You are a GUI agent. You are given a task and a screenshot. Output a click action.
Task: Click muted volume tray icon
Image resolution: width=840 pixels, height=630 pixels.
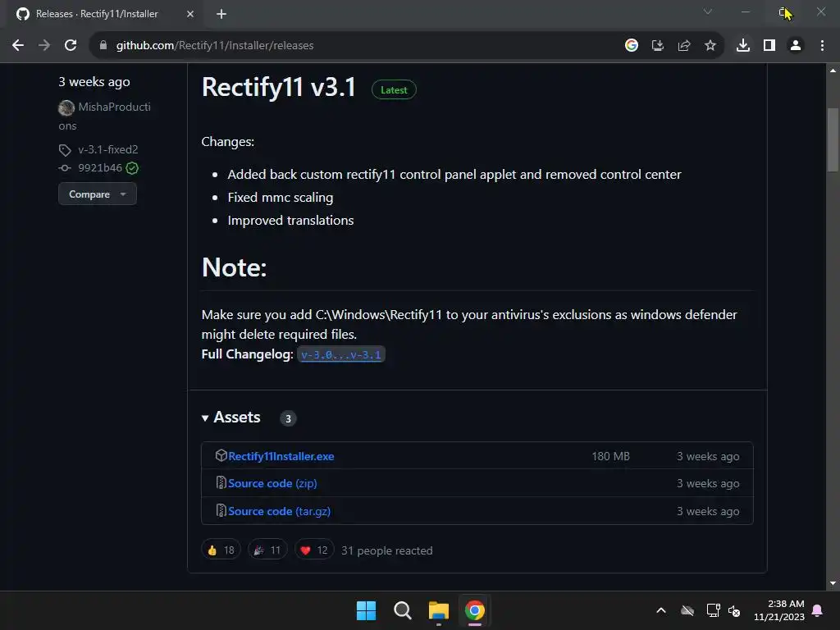(x=734, y=610)
